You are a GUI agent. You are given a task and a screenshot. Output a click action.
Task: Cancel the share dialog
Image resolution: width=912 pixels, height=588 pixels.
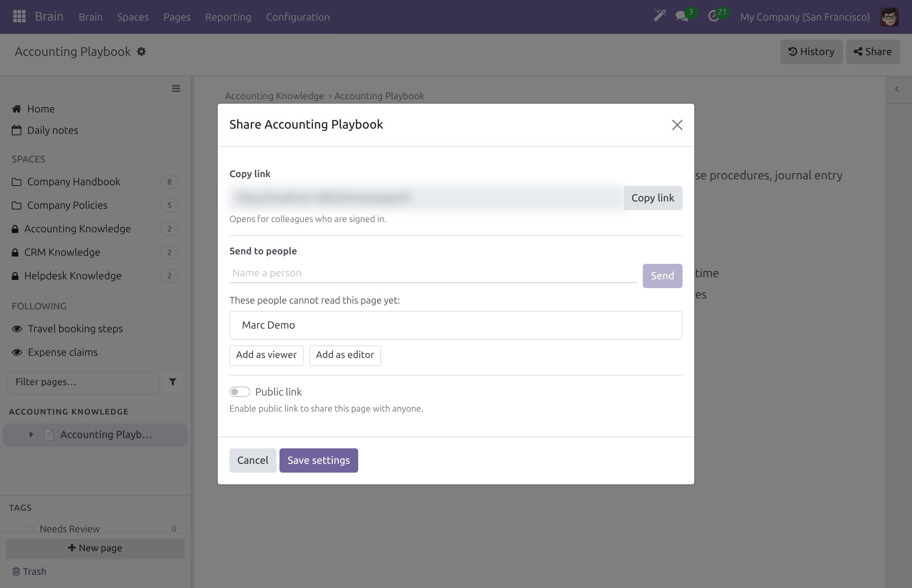coord(253,460)
